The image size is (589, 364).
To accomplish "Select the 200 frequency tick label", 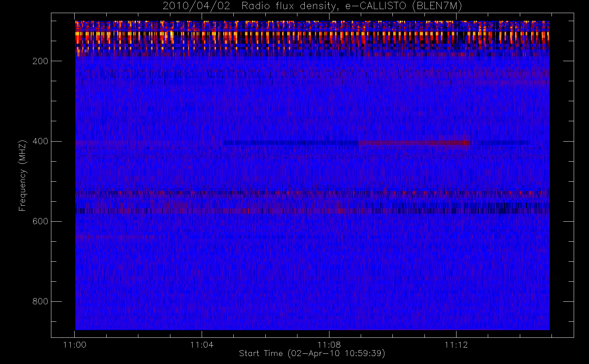I will (40, 61).
